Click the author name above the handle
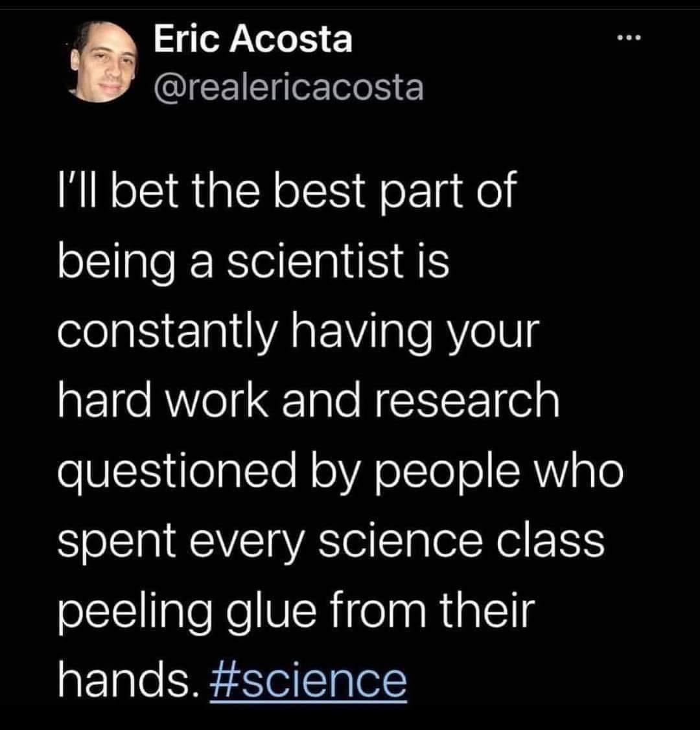 (x=251, y=40)
